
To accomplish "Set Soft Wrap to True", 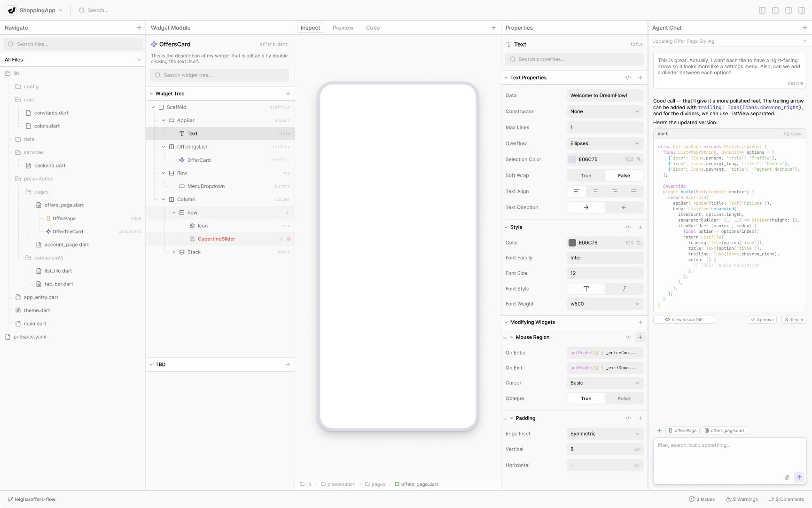I will coord(586,175).
